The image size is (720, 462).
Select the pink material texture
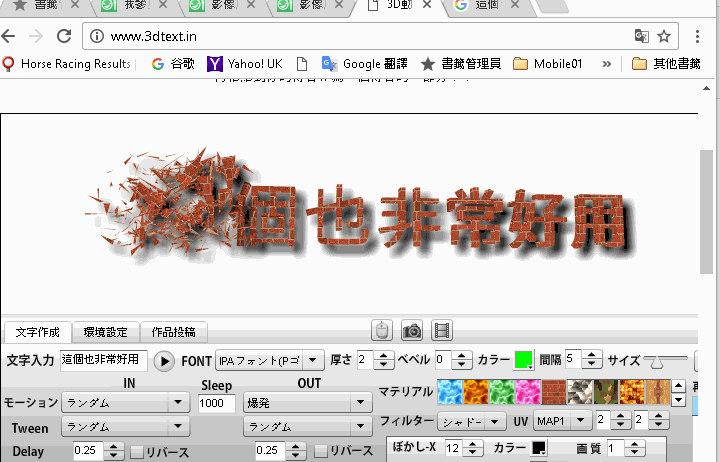[528, 392]
